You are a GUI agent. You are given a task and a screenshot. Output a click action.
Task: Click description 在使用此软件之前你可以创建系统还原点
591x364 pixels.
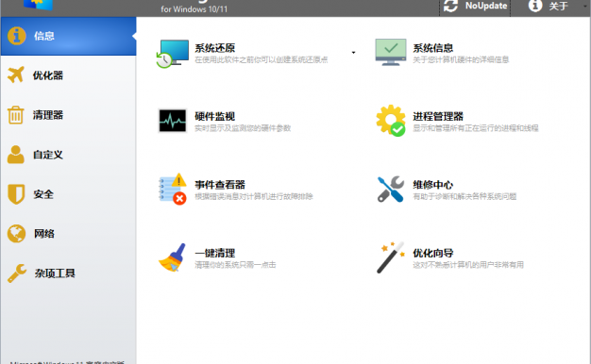[262, 59]
